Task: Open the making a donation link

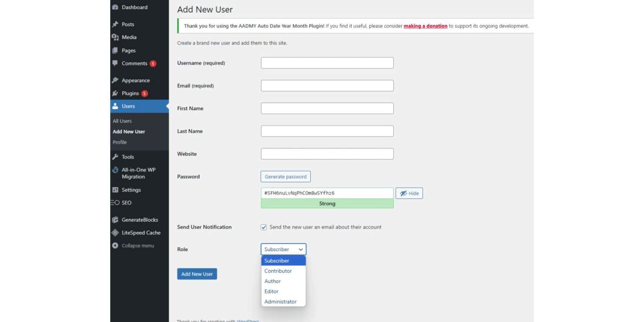Action: 425,26
